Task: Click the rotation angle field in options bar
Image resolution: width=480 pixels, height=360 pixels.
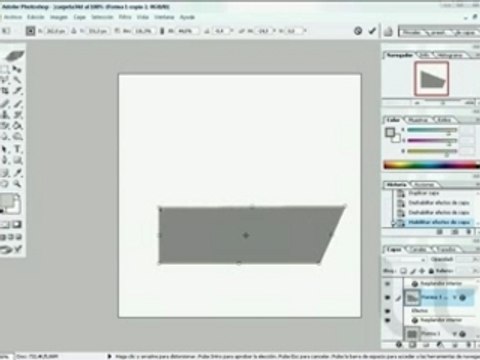Action: 220,31
